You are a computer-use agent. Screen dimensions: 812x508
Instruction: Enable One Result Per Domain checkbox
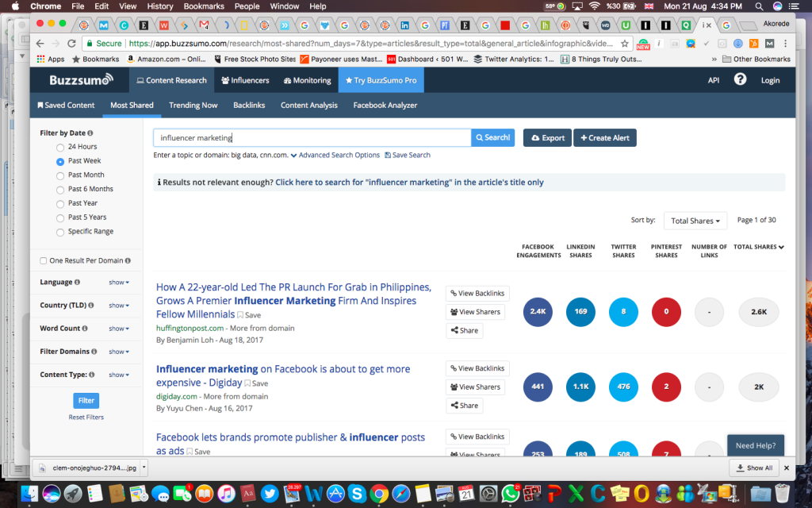pos(44,260)
